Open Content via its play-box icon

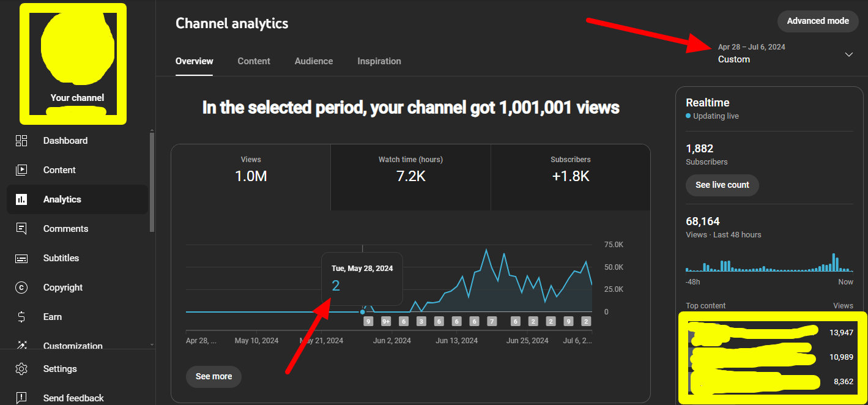(21, 170)
